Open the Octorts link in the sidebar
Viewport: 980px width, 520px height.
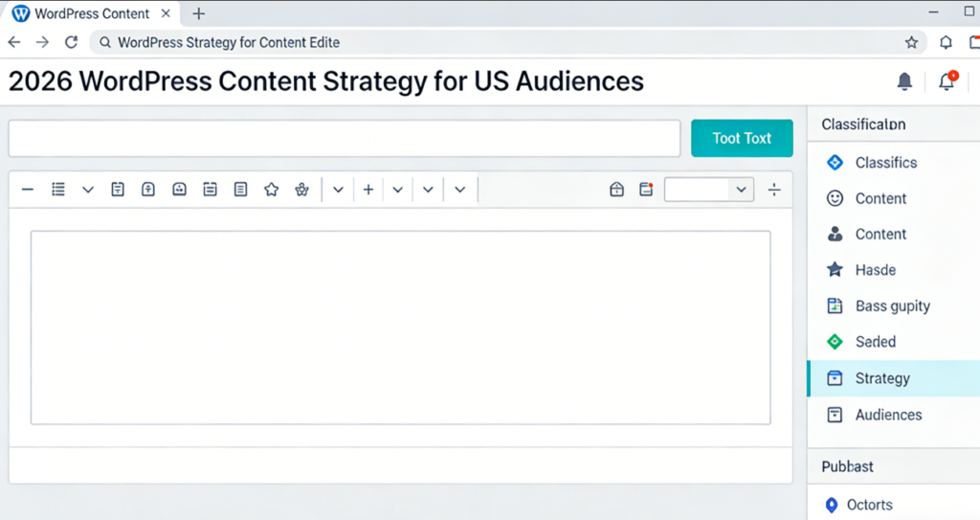[869, 505]
